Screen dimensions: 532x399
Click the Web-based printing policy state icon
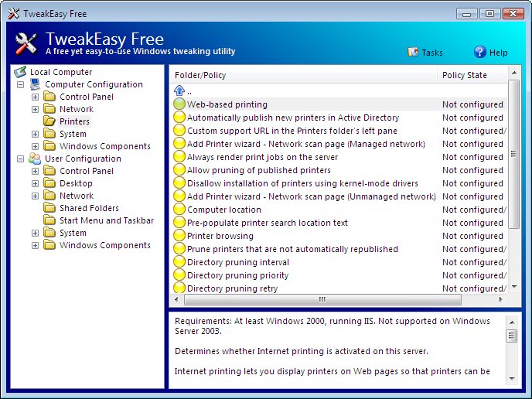click(179, 104)
